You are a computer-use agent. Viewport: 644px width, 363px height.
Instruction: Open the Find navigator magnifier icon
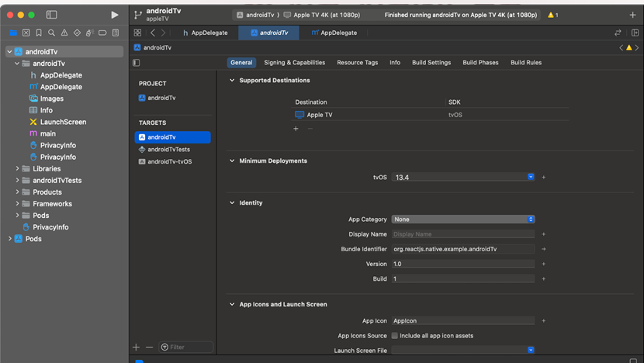(51, 33)
